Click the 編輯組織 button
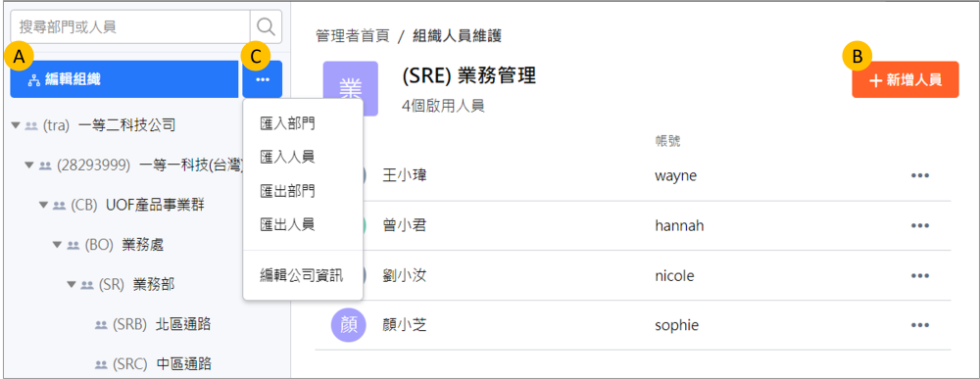This screenshot has width=980, height=379. [x=124, y=79]
